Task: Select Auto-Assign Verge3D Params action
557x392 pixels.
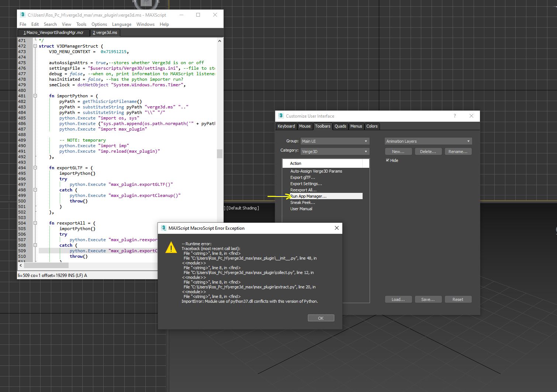Action: tap(316, 171)
